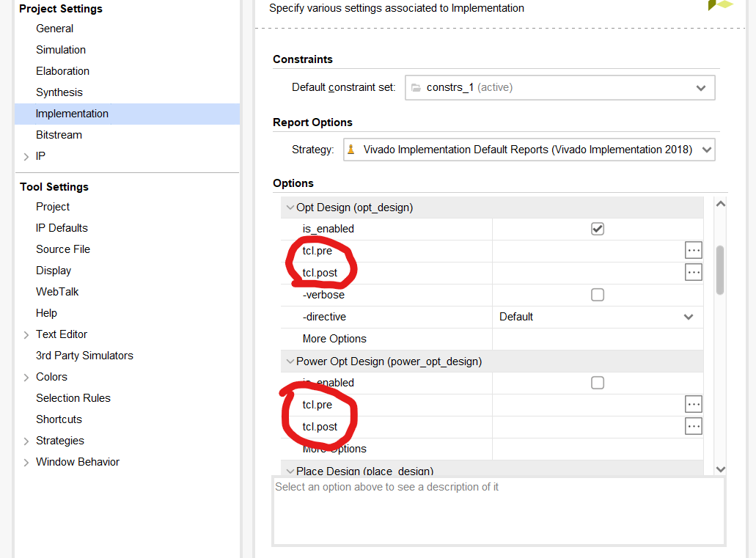Enable Power Opt Design is_enabled checkbox
The image size is (756, 558).
pos(598,383)
